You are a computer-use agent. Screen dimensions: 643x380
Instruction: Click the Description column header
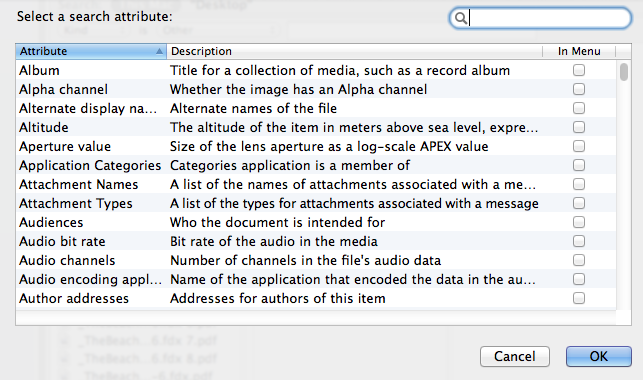[x=354, y=51]
